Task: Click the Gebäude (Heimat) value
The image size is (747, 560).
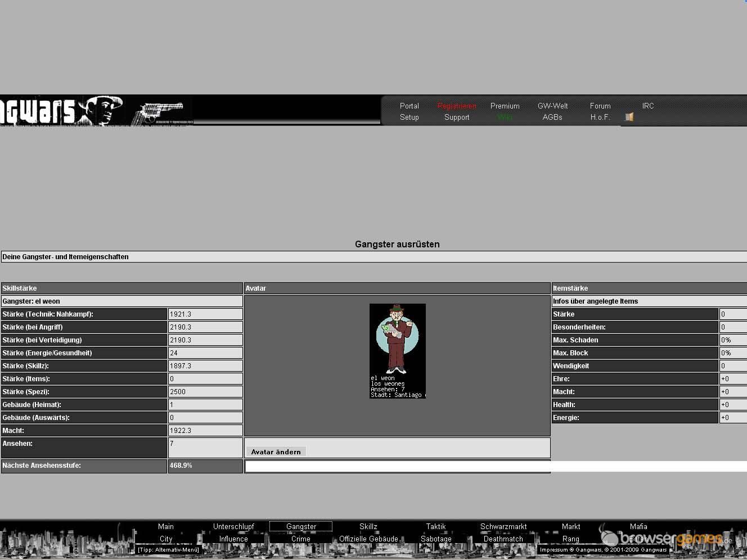Action: point(205,404)
